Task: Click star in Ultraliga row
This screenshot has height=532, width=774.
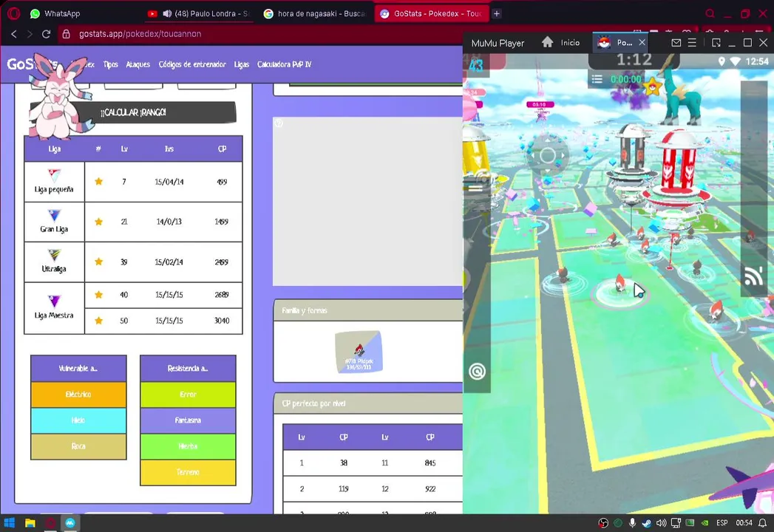Action: [99, 262]
